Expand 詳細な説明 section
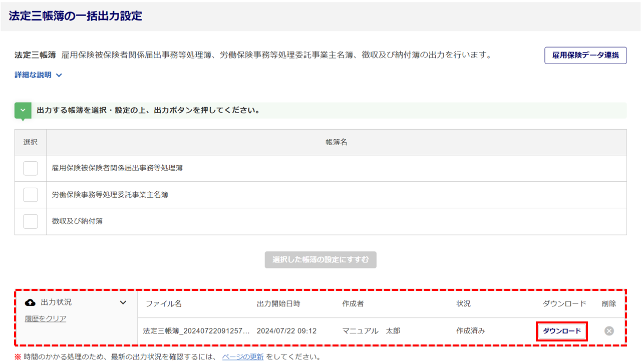641x364 pixels. coord(39,75)
